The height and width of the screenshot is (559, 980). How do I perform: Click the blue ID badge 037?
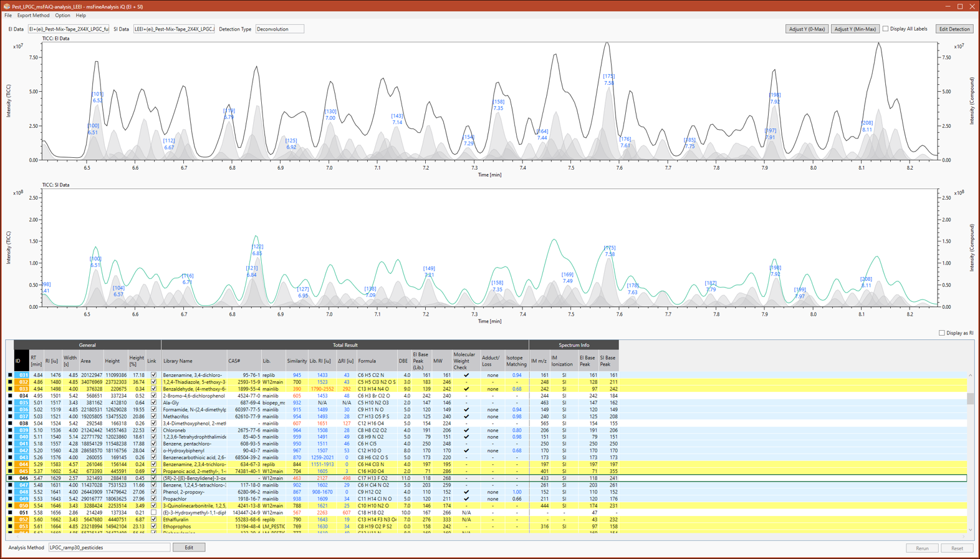(23, 416)
